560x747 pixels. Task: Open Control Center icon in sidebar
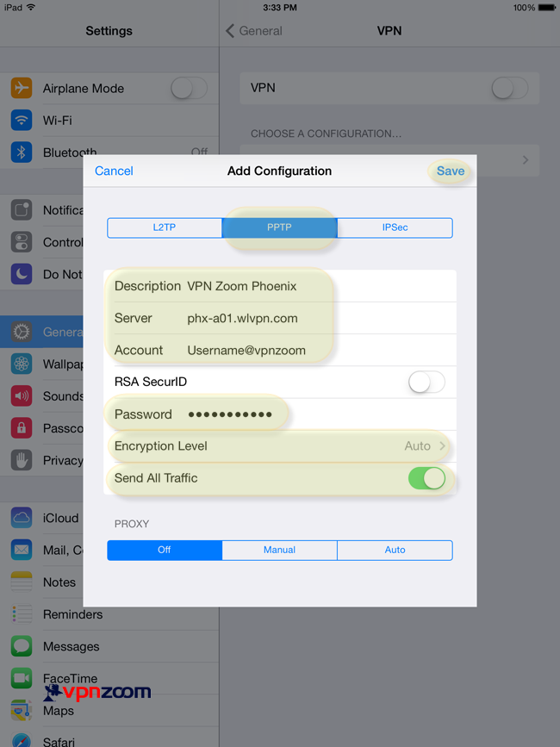(22, 242)
